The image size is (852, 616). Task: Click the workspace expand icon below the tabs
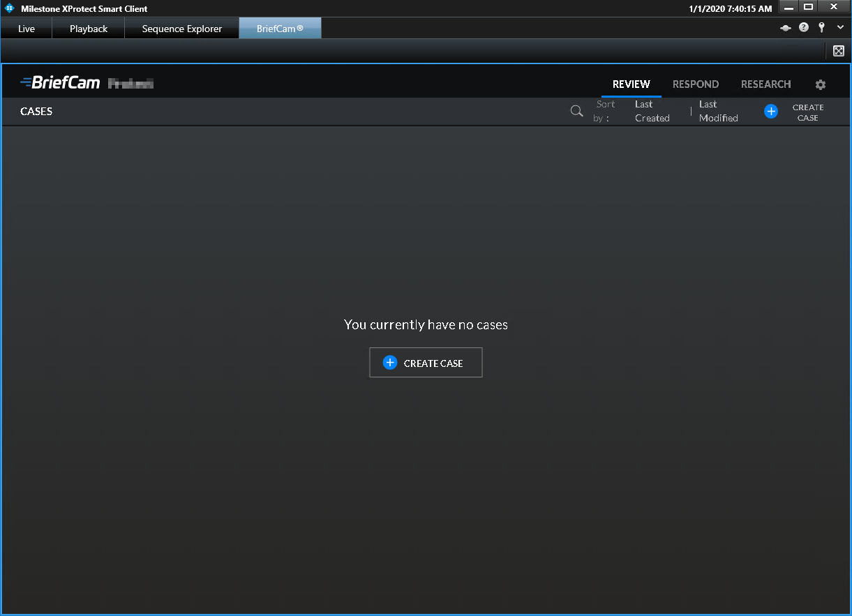(838, 50)
